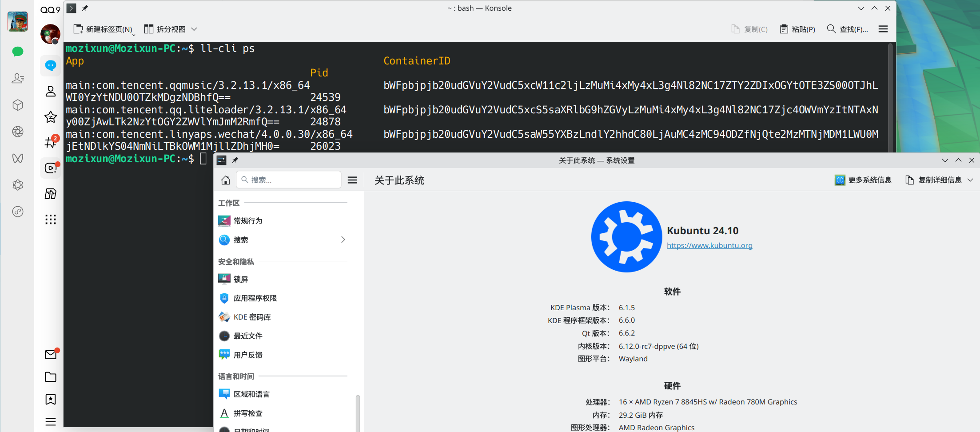Select 应用程序权限 in settings sidebar
This screenshot has height=432, width=980.
click(x=283, y=298)
